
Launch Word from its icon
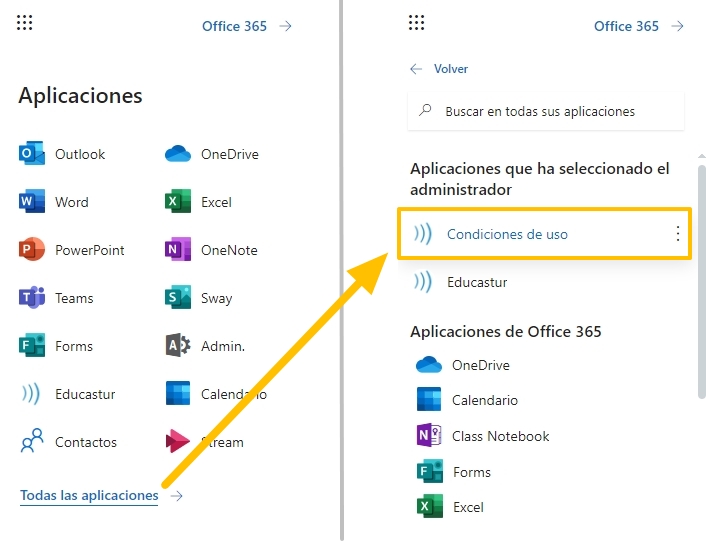click(32, 201)
